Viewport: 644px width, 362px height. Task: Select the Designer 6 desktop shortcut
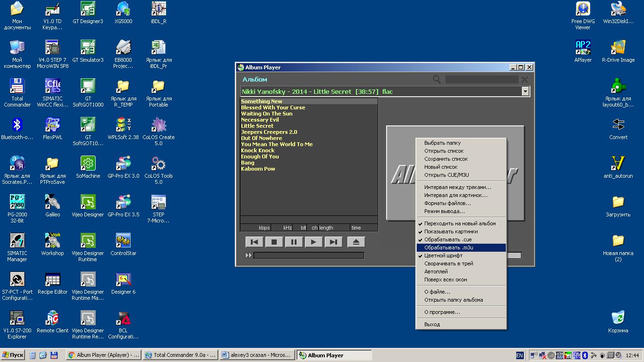[x=123, y=283]
